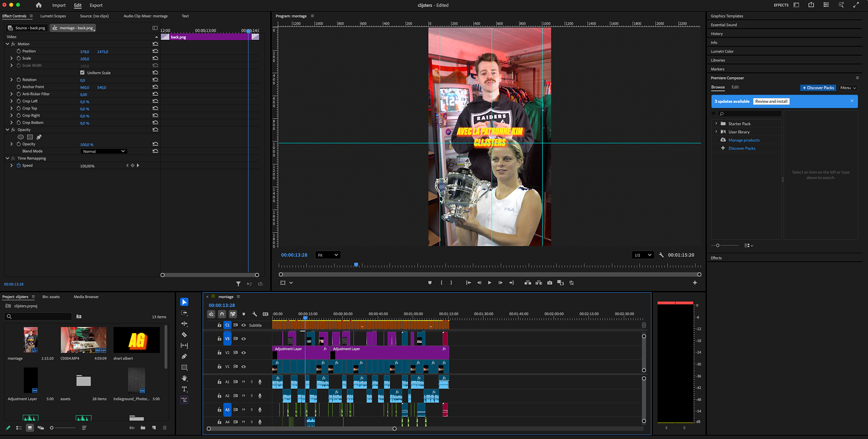Click filter properties funnel icon

point(238,284)
